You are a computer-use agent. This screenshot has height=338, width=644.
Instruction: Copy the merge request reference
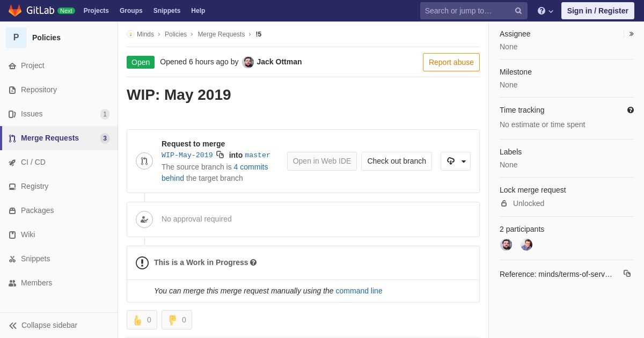pyautogui.click(x=627, y=273)
